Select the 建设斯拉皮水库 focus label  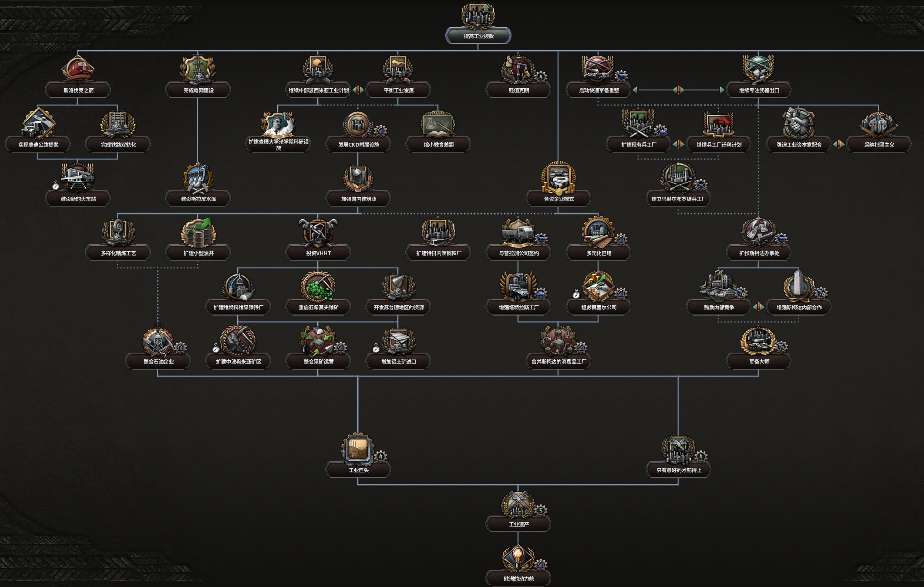click(x=198, y=199)
